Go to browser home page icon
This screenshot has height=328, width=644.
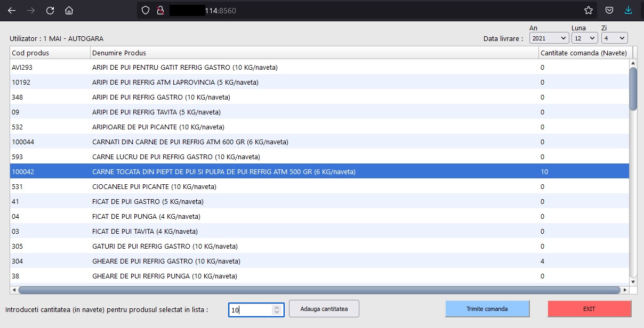[x=69, y=11]
